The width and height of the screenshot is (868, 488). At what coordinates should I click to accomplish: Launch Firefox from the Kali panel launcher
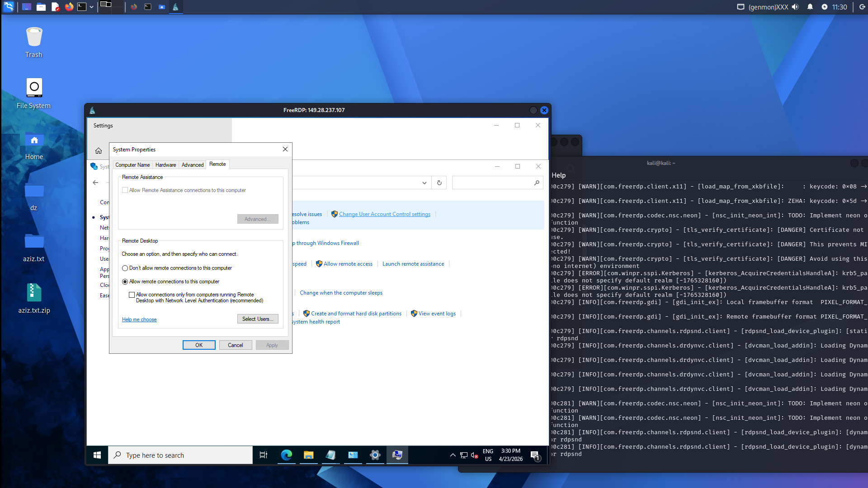(x=69, y=7)
